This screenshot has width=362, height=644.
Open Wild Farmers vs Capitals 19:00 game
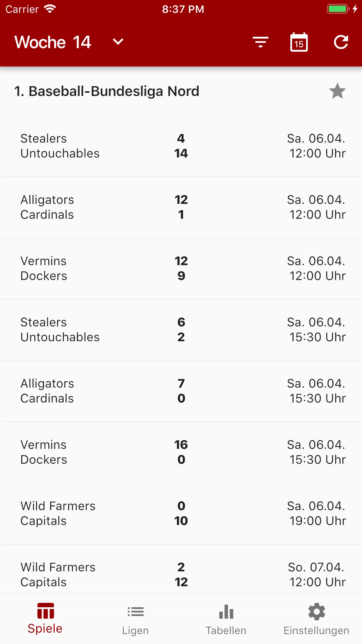point(181,514)
